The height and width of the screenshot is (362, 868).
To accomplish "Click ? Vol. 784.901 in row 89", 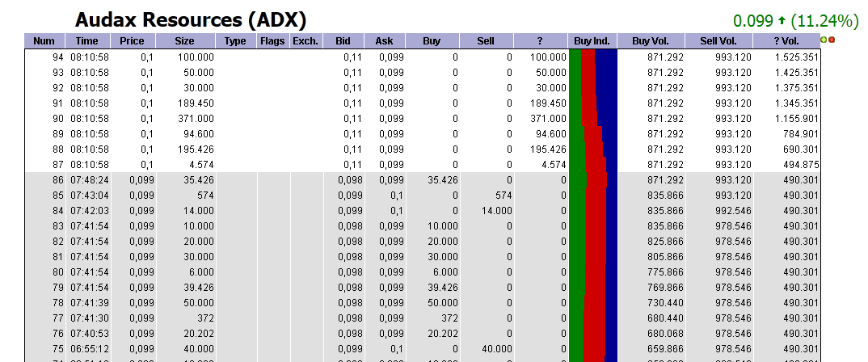I will [x=800, y=134].
